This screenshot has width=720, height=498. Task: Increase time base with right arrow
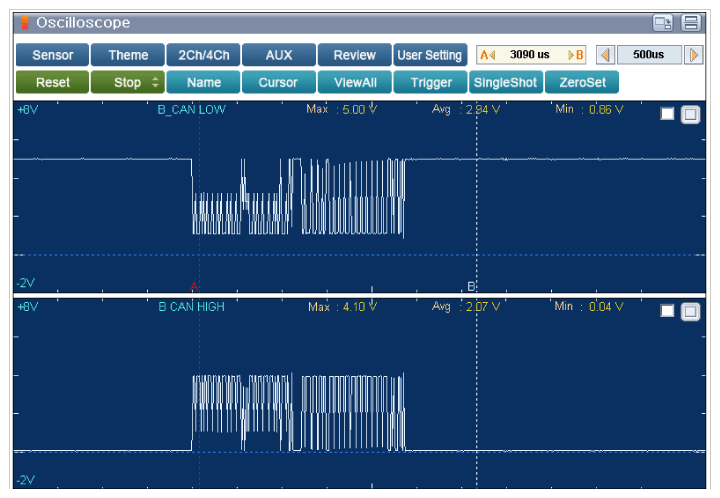[x=693, y=55]
